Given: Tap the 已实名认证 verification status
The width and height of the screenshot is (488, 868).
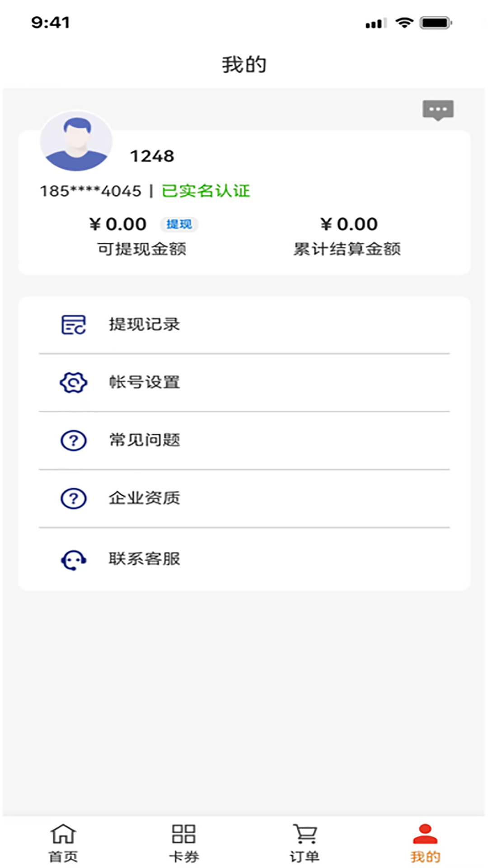Looking at the screenshot, I should coord(206,191).
